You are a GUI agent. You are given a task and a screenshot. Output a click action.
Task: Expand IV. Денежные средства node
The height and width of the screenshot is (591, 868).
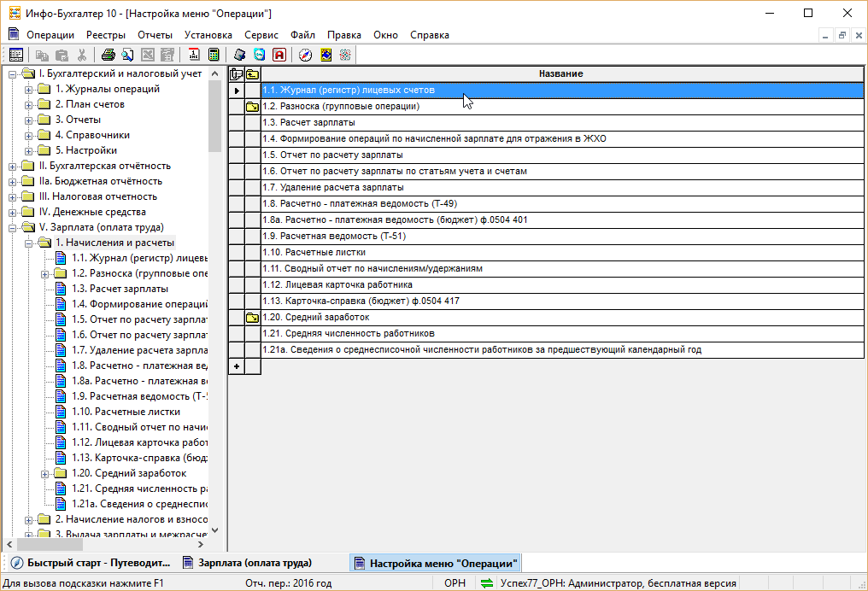click(12, 213)
